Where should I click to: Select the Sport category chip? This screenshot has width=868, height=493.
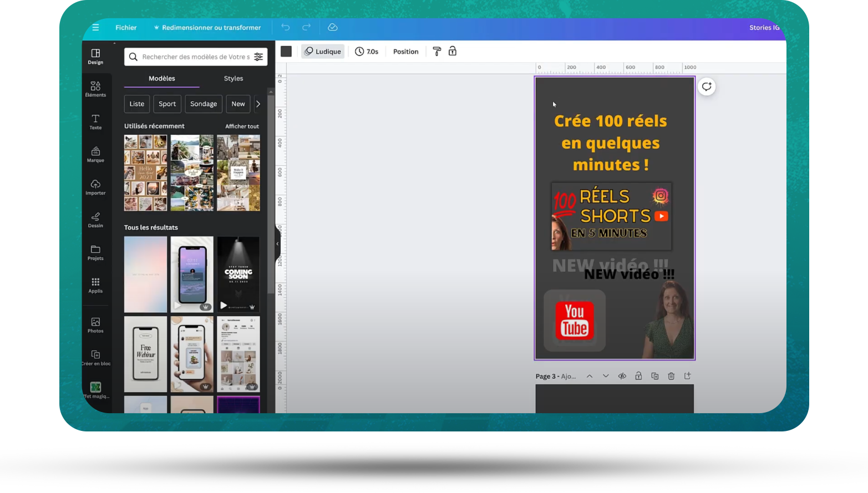[x=167, y=104]
